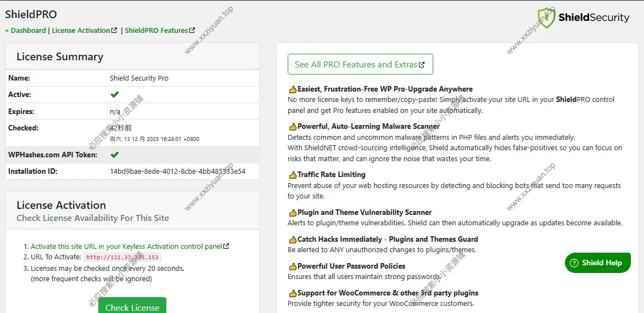Click the Installation ID value
The height and width of the screenshot is (313, 644).
177,172
